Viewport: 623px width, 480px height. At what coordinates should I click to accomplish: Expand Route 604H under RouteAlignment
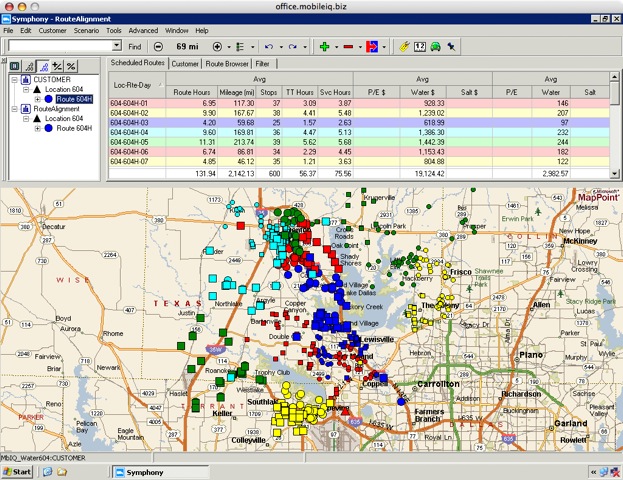38,128
